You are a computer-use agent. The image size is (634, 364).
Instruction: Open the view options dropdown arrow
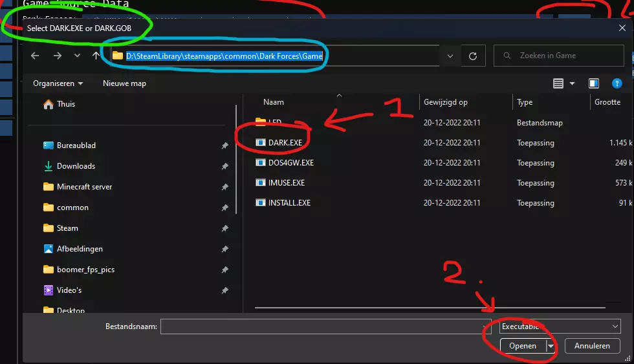click(572, 83)
